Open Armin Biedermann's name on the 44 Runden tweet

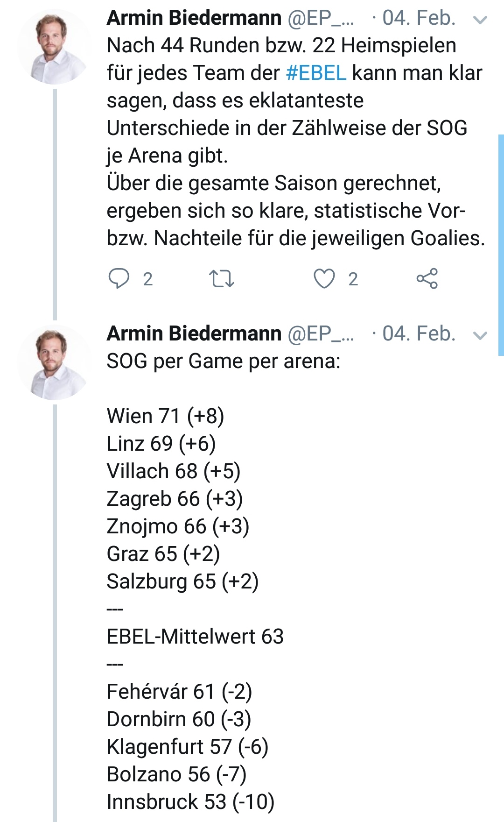pos(194,18)
